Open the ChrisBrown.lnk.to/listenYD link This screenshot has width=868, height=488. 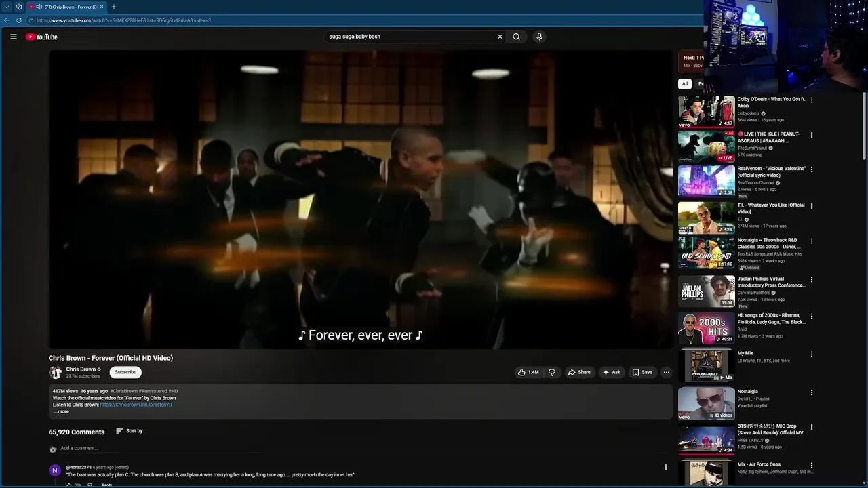pyautogui.click(x=136, y=405)
